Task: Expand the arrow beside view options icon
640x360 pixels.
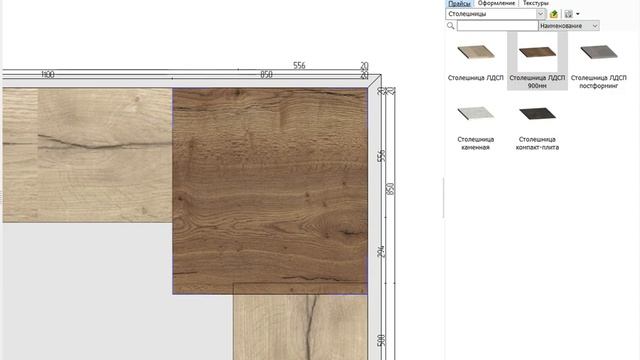Action: [x=578, y=14]
